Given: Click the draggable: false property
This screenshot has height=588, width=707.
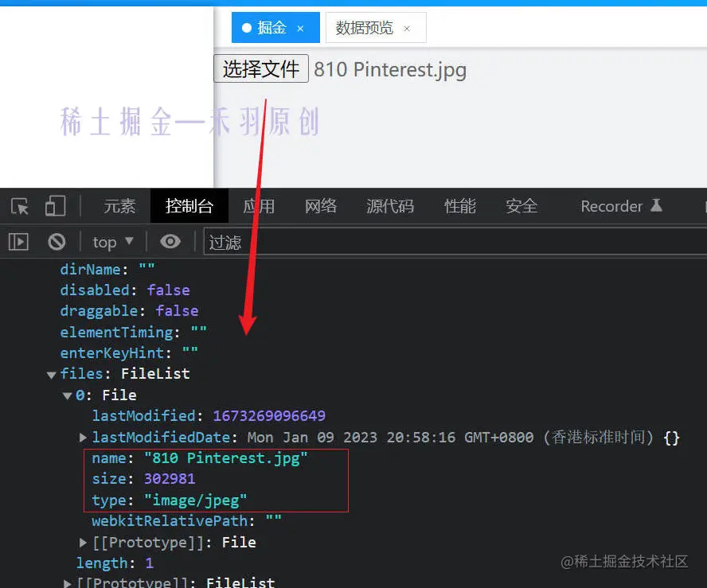Looking at the screenshot, I should coord(130,311).
